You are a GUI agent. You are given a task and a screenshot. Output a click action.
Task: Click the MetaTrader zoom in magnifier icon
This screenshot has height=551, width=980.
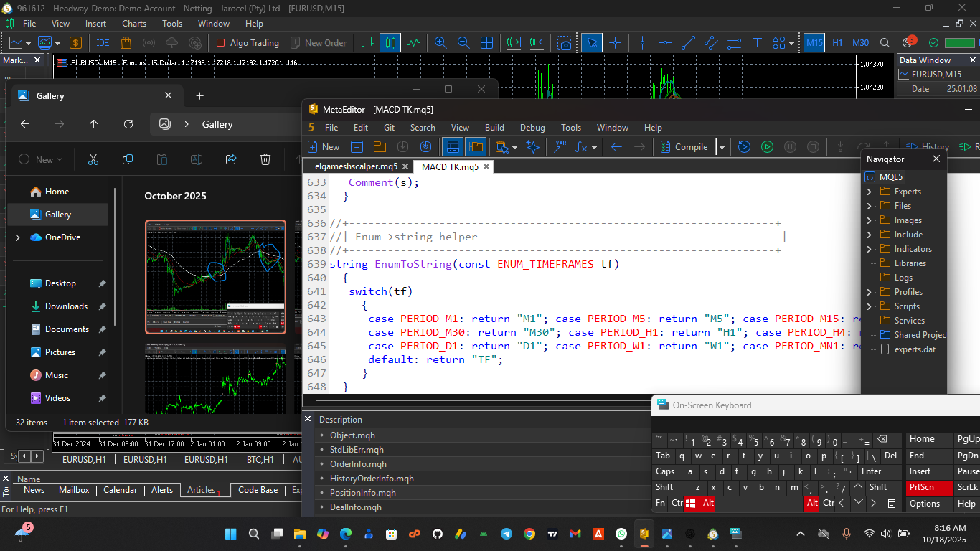[x=440, y=43]
